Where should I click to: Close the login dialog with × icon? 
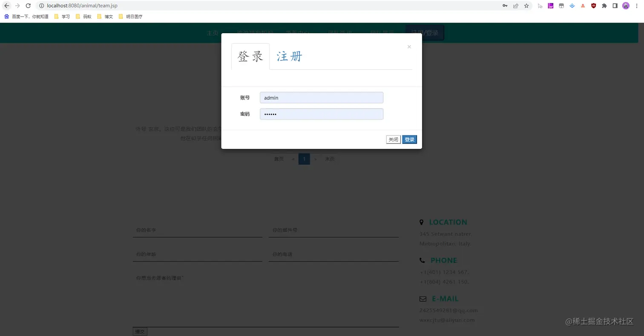(x=409, y=47)
